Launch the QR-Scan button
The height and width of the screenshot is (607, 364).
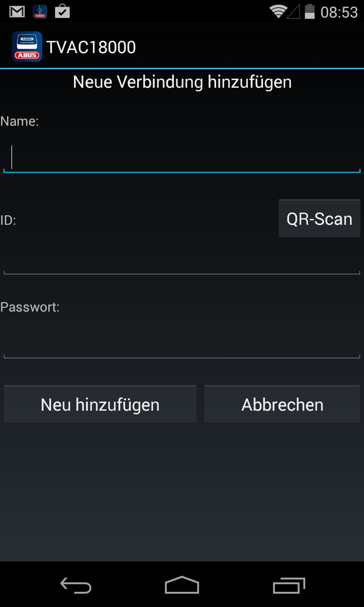coord(319,219)
